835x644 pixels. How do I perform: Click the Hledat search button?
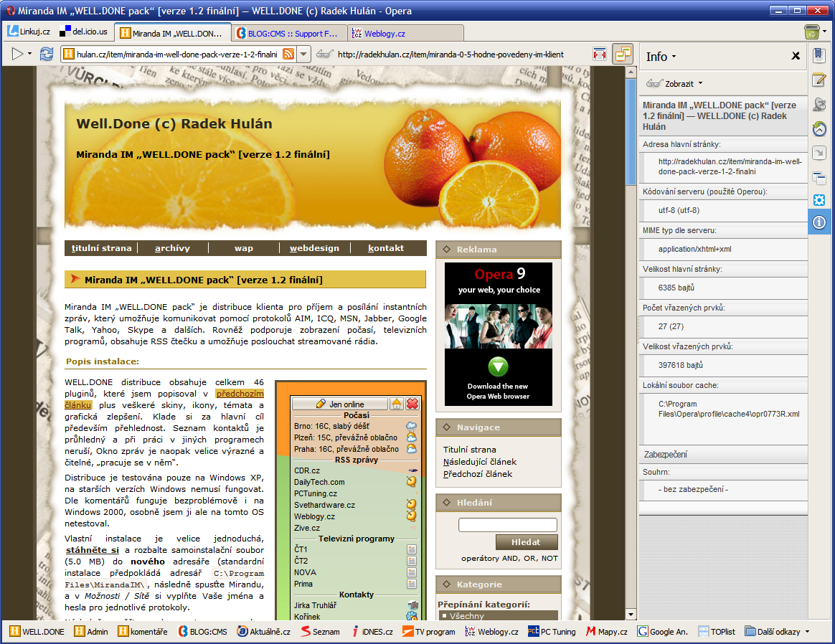[526, 542]
